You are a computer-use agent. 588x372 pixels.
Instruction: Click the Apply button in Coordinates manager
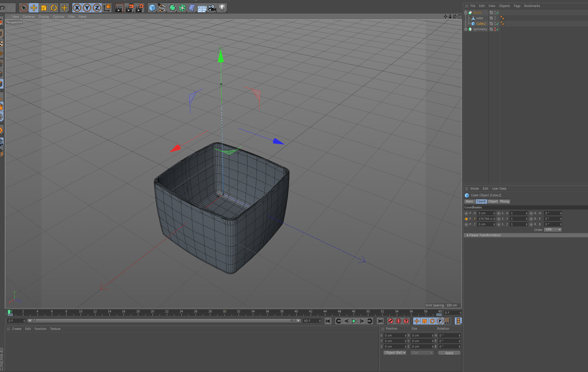(x=449, y=353)
